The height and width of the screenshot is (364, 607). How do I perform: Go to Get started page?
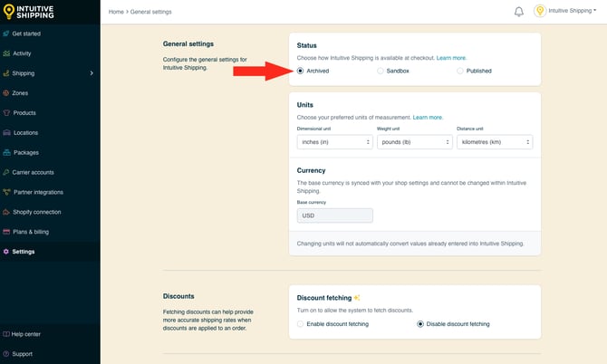click(26, 34)
